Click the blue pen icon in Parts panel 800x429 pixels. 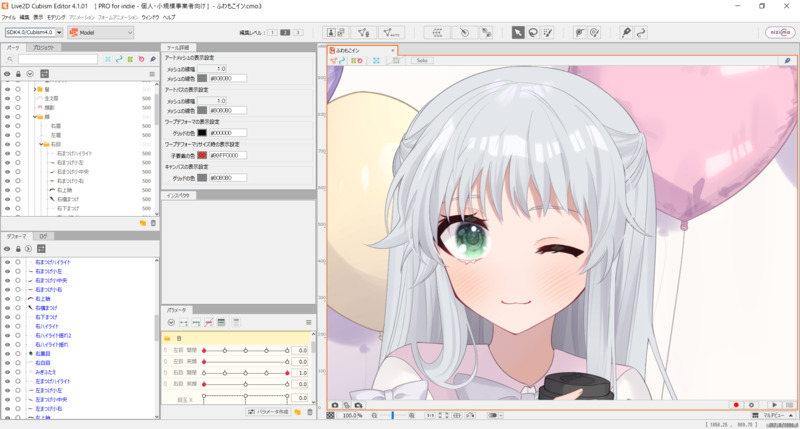(153, 59)
